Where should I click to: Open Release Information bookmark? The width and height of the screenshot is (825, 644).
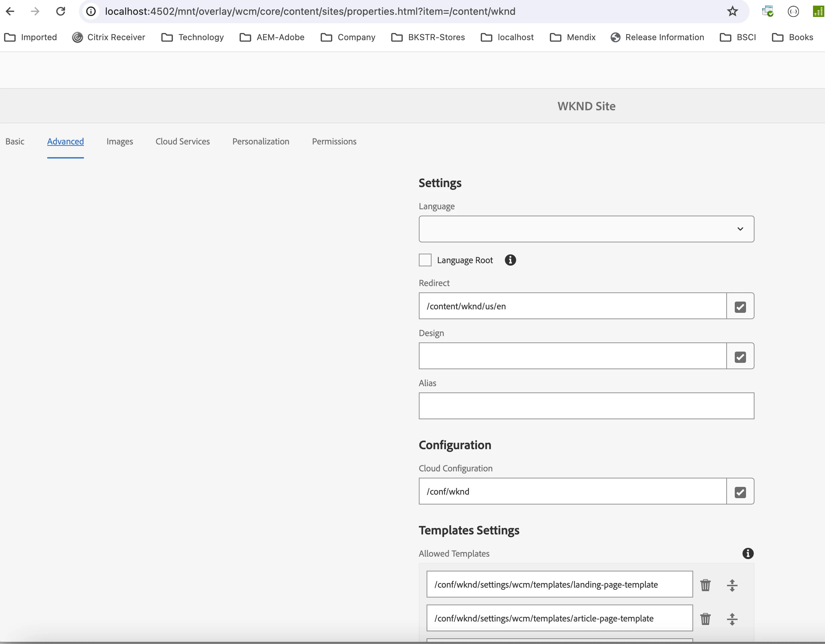click(x=657, y=37)
